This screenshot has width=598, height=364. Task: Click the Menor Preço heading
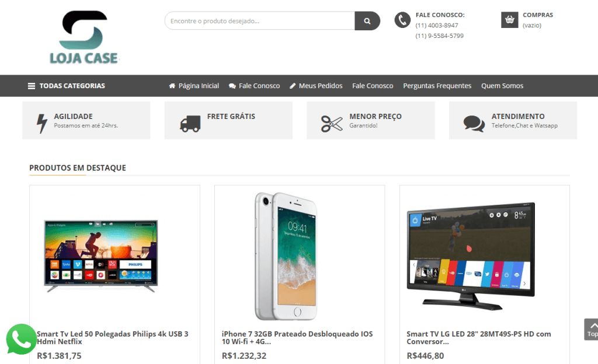[376, 117]
